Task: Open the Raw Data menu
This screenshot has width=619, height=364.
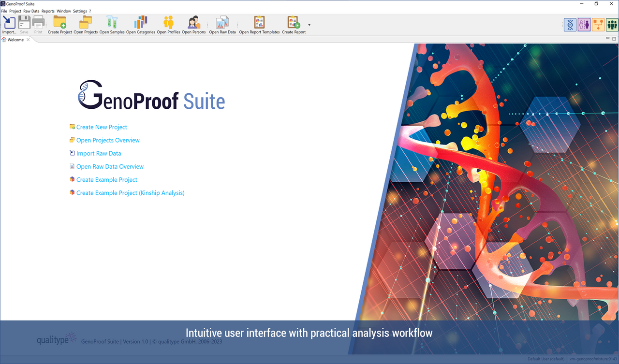Action: (31, 11)
